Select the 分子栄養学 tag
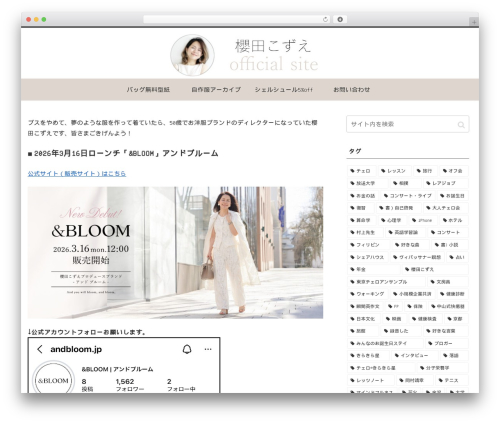This screenshot has height=423, width=500. [443, 368]
